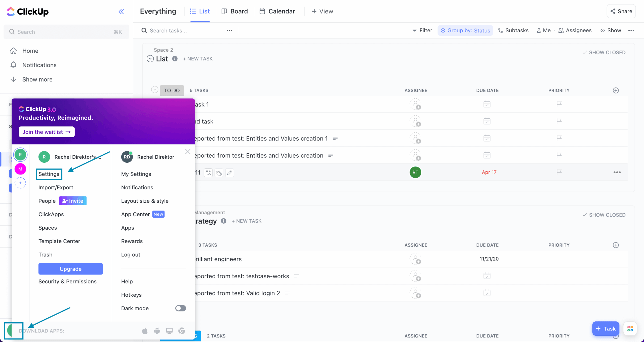Switch to the Calendar view tab
This screenshot has height=342, width=644.
(x=277, y=11)
